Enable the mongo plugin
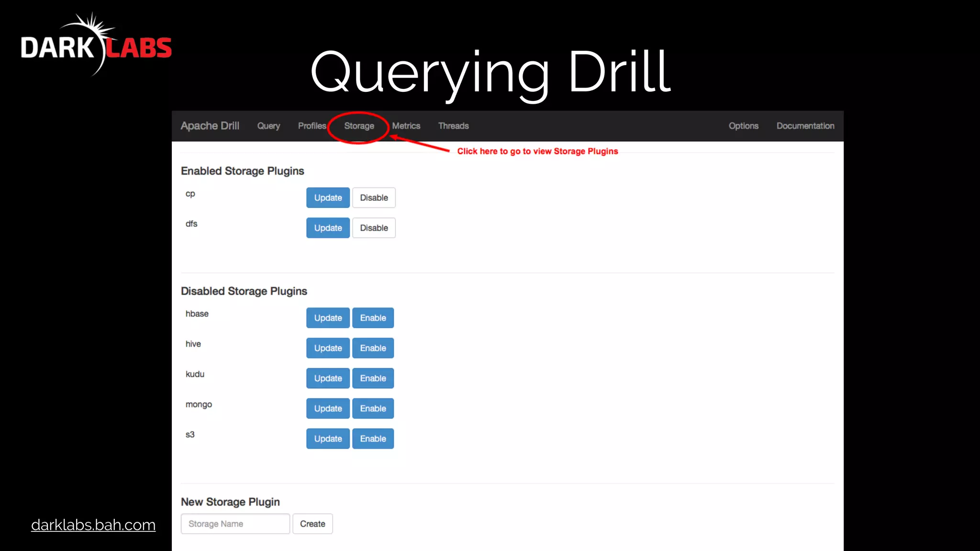980x551 pixels. (373, 408)
